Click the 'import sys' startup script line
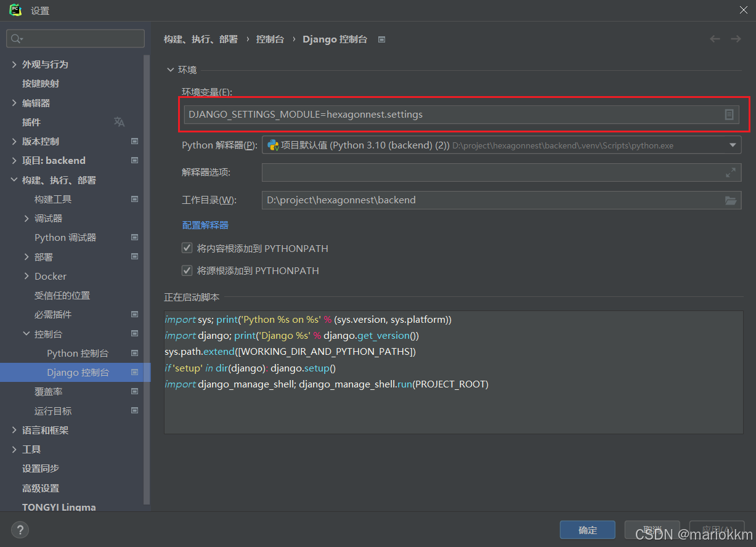 (308, 320)
